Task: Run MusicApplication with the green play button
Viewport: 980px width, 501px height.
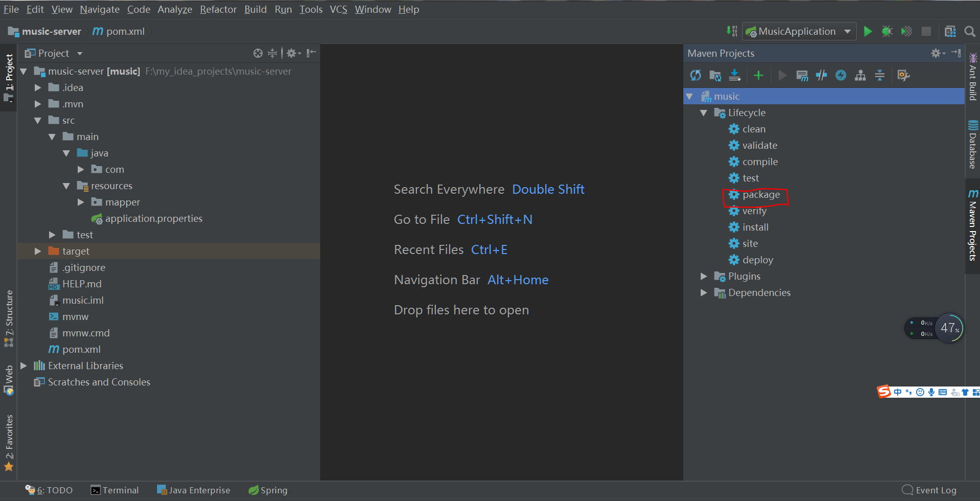Action: pos(867,32)
